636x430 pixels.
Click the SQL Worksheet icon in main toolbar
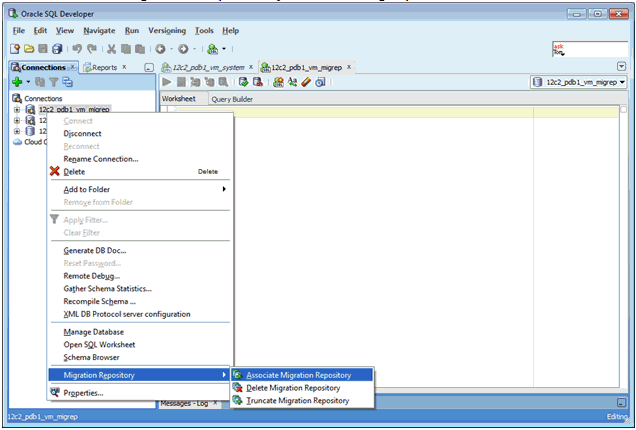pyautogui.click(x=213, y=49)
